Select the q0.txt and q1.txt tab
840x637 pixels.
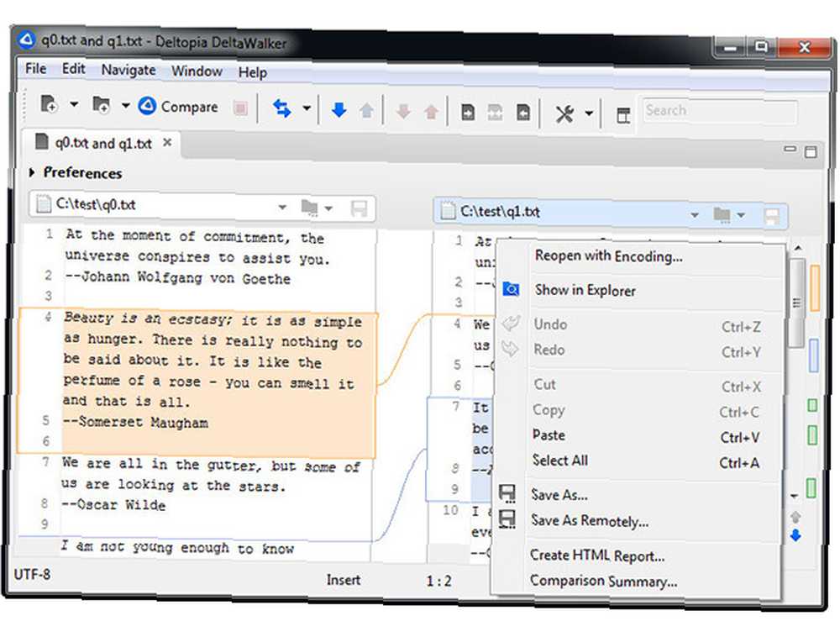click(x=102, y=144)
